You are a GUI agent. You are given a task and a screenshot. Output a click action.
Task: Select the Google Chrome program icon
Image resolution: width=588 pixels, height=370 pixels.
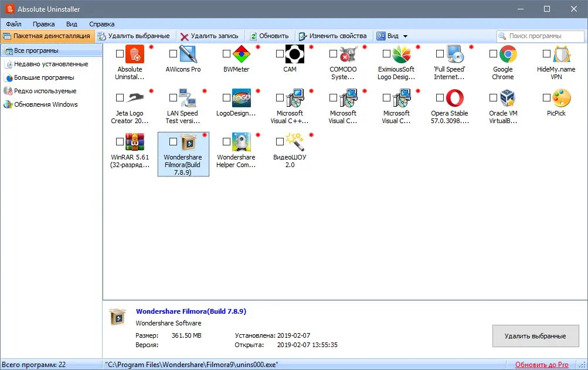click(508, 54)
